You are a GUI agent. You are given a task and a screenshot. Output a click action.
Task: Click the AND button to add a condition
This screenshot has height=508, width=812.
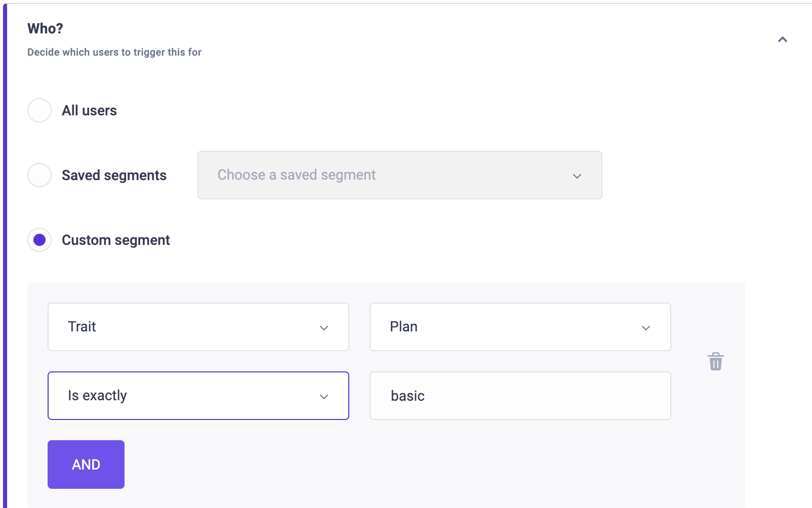86,464
